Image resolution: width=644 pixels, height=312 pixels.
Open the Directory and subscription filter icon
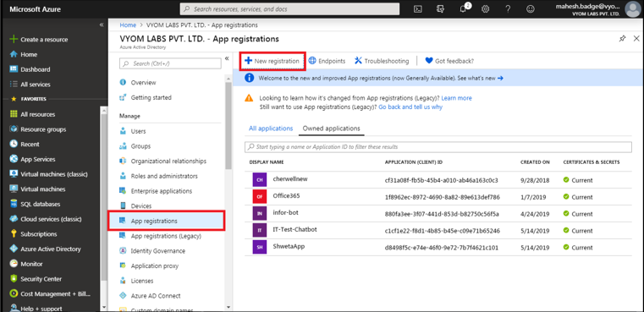click(x=441, y=9)
